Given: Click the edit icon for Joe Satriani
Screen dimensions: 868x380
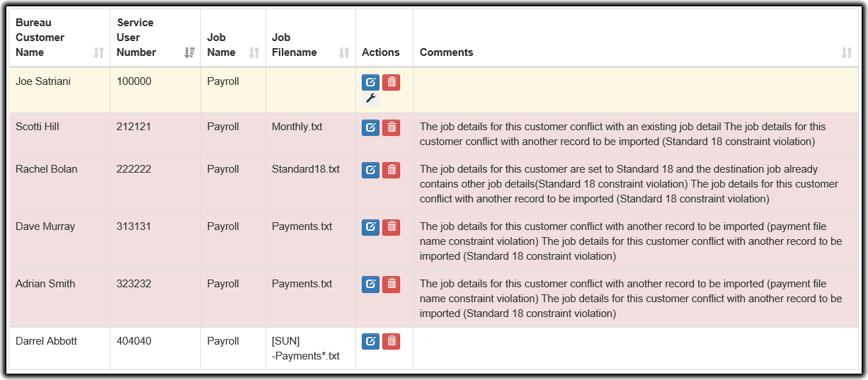Looking at the screenshot, I should coord(370,82).
